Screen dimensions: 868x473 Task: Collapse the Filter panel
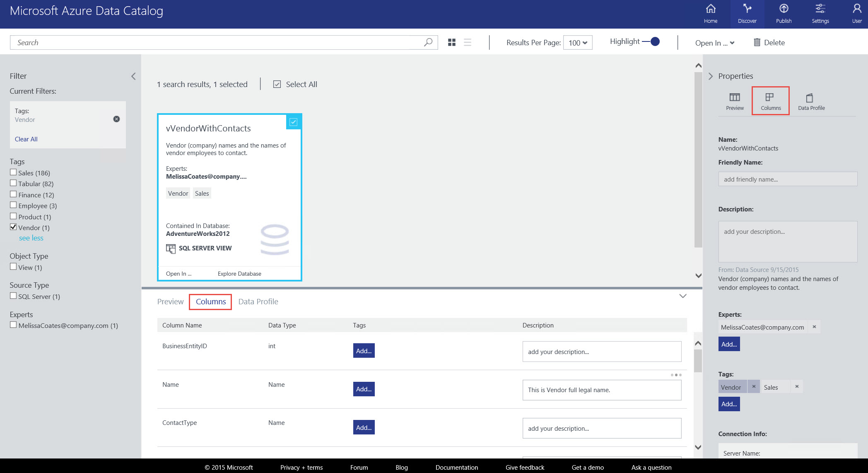(133, 76)
